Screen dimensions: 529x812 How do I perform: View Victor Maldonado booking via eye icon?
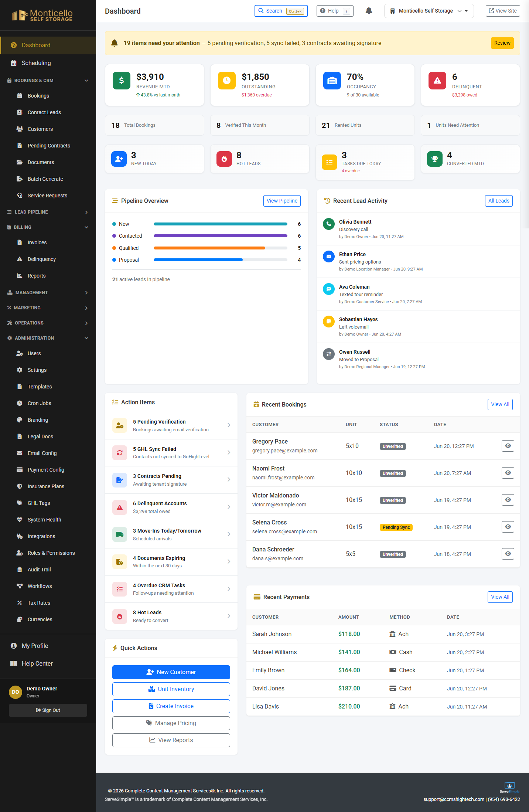(x=508, y=500)
